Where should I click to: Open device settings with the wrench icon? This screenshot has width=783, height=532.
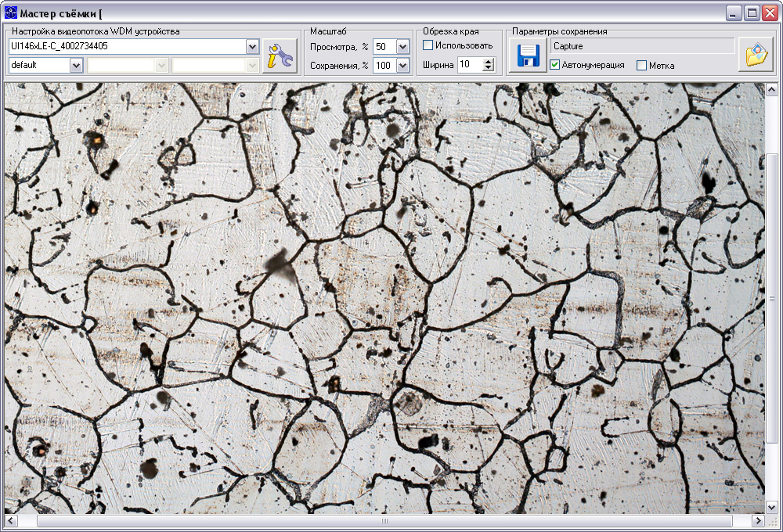[x=280, y=56]
